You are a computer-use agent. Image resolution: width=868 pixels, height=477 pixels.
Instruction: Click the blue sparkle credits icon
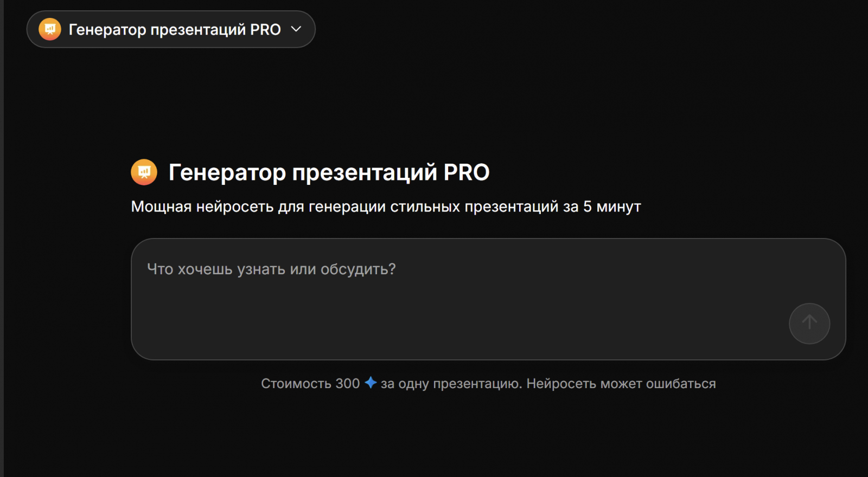(371, 383)
